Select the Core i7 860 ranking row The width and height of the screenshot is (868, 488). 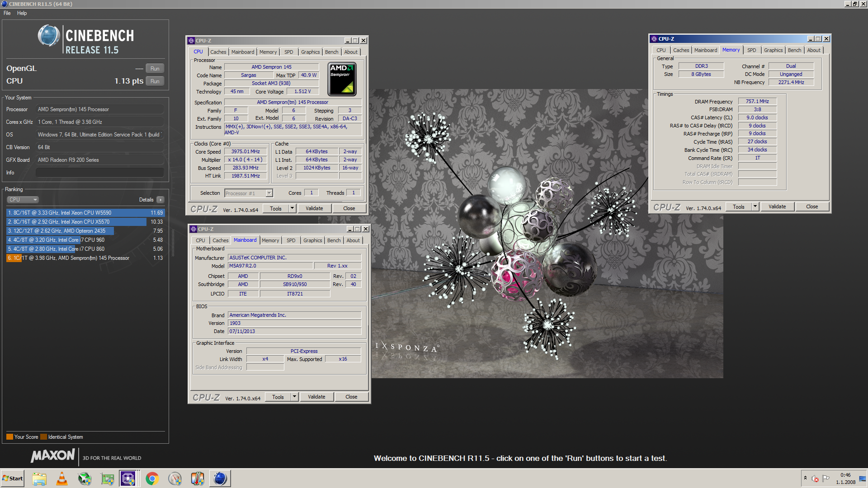click(85, 249)
